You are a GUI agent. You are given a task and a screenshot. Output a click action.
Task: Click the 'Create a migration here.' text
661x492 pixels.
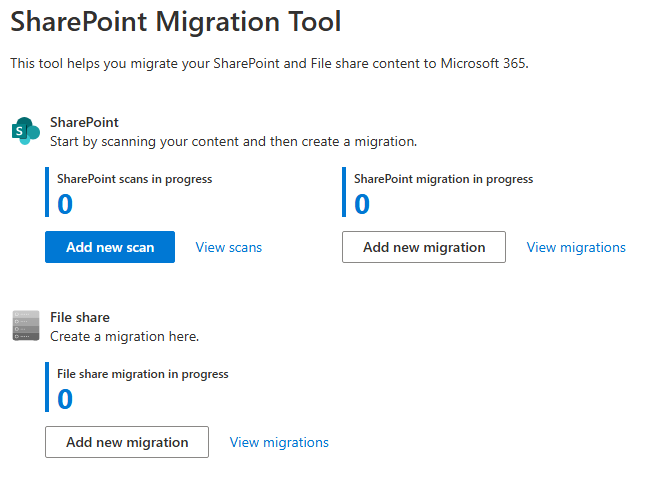click(x=124, y=337)
